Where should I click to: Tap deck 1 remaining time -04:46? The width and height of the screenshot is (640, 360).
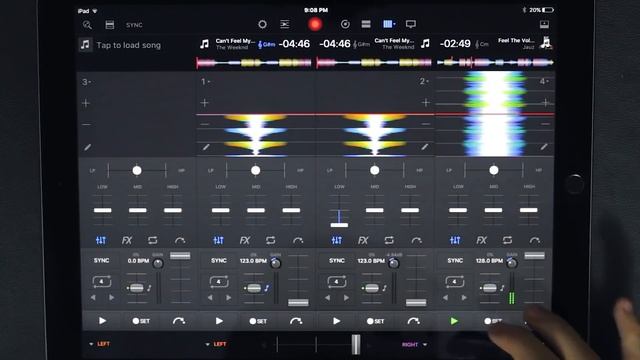pos(294,44)
